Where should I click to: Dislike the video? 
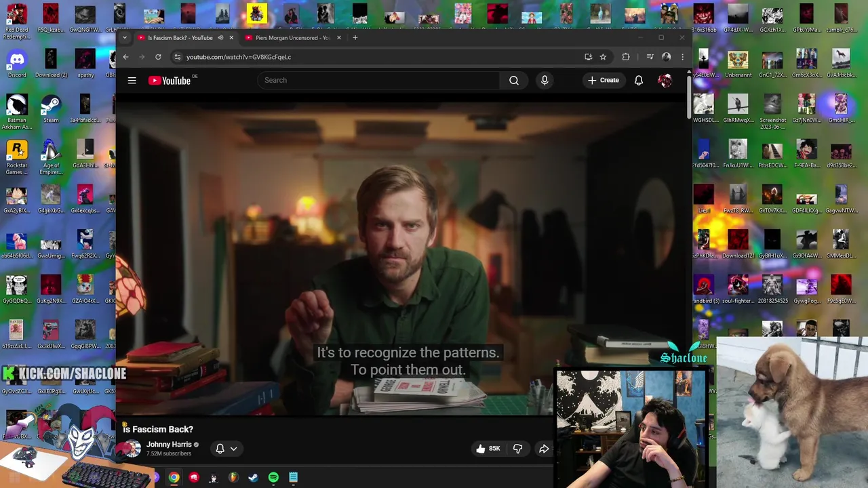coord(517,449)
